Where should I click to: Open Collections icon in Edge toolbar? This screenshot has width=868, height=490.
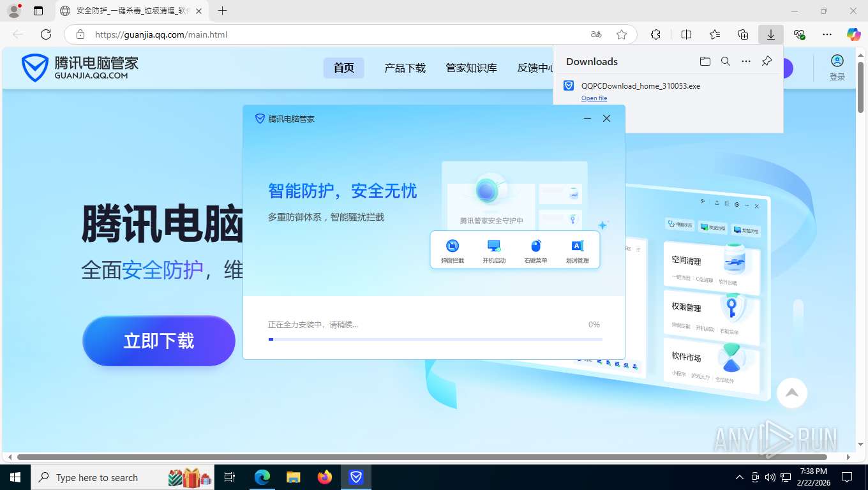pyautogui.click(x=743, y=34)
